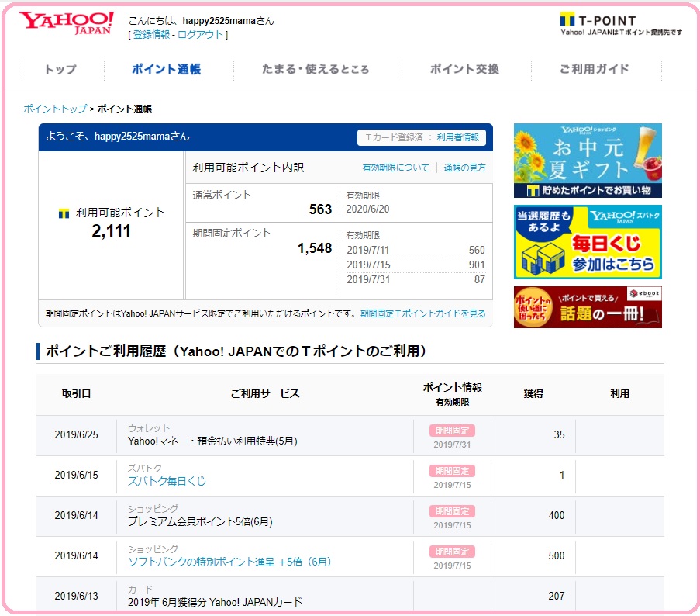Click the T-POINT logo
This screenshot has width=700, height=616.
click(x=598, y=20)
